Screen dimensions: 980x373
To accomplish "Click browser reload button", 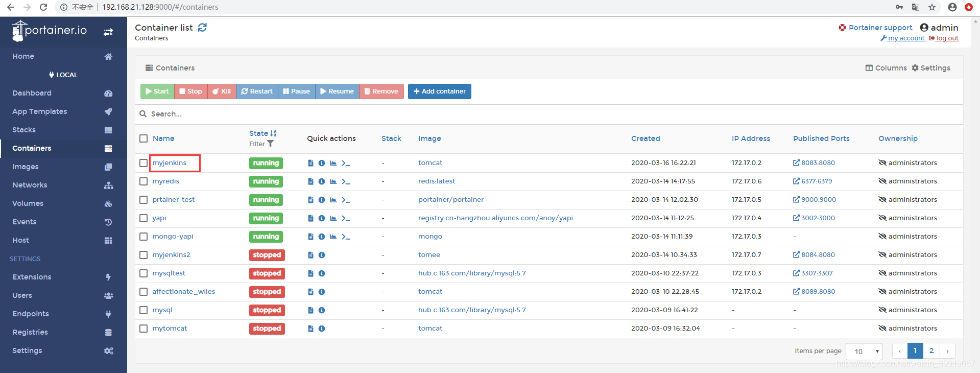I will (43, 7).
